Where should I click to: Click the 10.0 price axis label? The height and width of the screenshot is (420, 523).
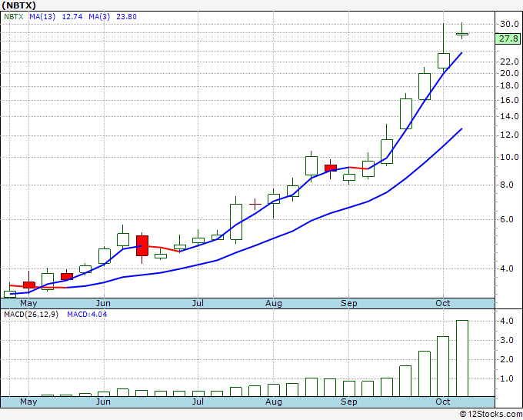[508, 158]
